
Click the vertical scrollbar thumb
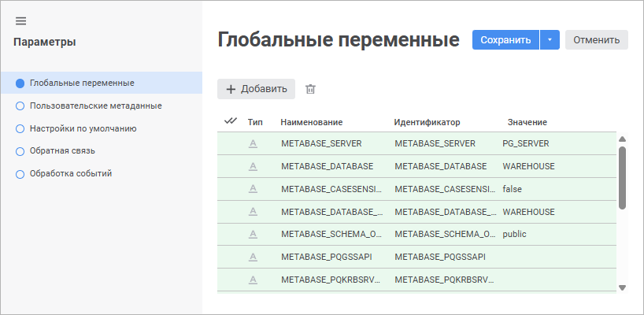[x=622, y=178]
